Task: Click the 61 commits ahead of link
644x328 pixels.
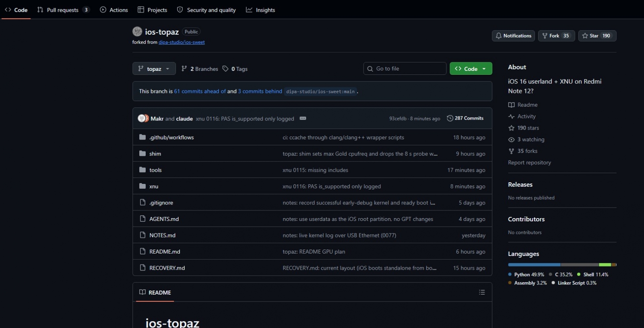Action: click(200, 91)
